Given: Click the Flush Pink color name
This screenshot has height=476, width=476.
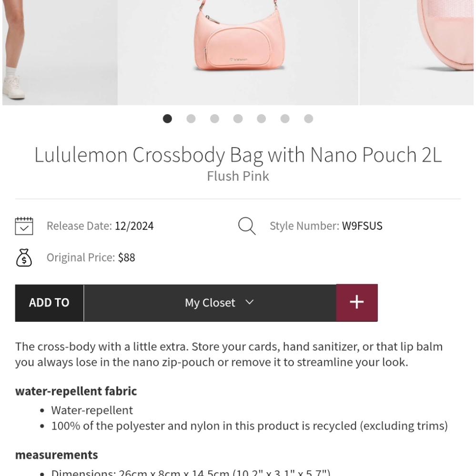Looking at the screenshot, I should 238,176.
